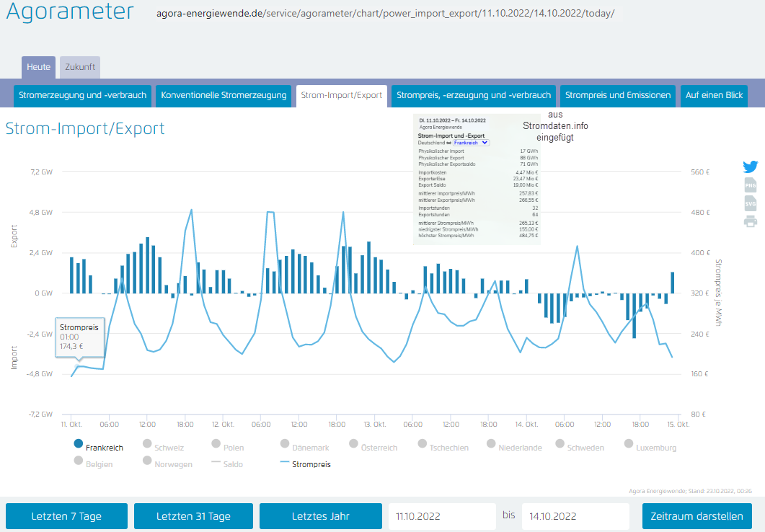Click the start date field 11.10.2022
This screenshot has height=532, width=765.
coord(441,516)
